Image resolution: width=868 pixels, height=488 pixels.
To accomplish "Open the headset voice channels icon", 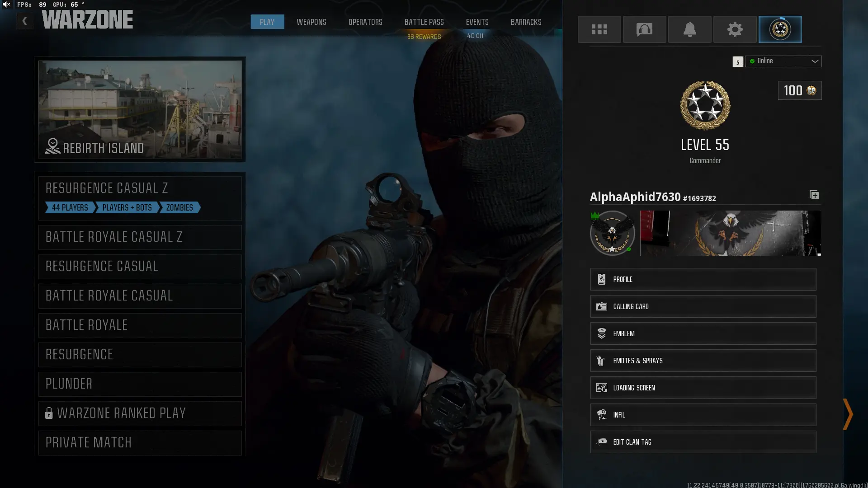I will (x=644, y=29).
